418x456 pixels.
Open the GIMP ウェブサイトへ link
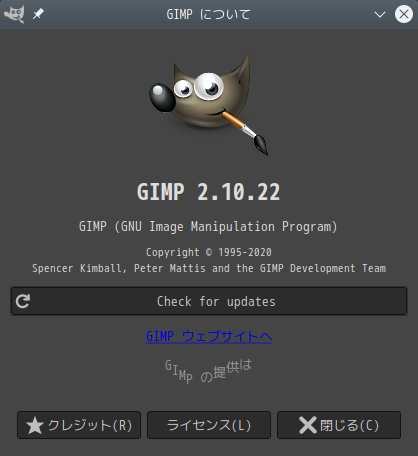209,336
